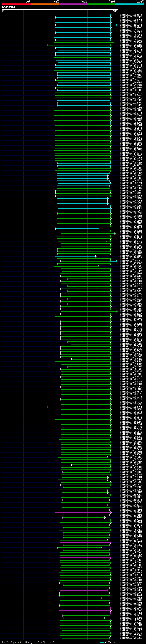Select hit label UniRef100_Q9SM30
Image resolution: width=146 pixels, height=644 pixels.
(x=131, y=85)
